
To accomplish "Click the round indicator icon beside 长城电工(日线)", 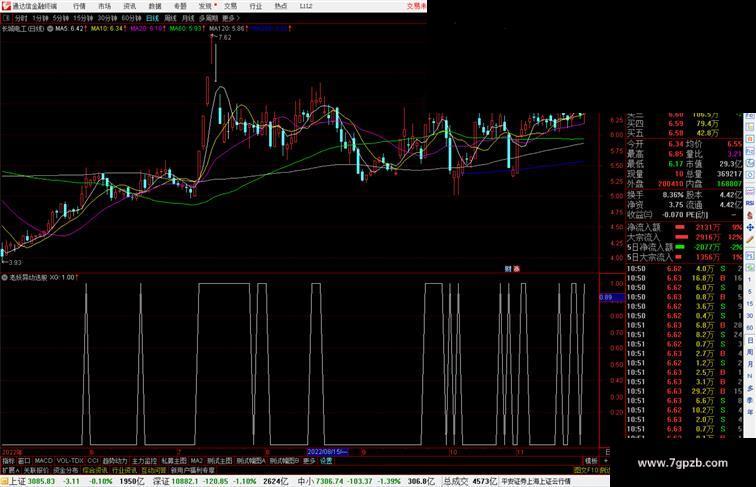I will 50,28.
